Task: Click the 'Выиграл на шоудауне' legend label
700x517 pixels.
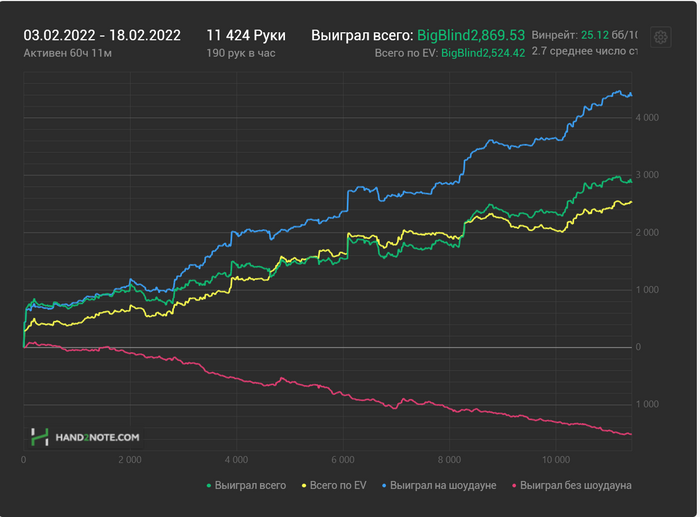Action: tap(443, 485)
